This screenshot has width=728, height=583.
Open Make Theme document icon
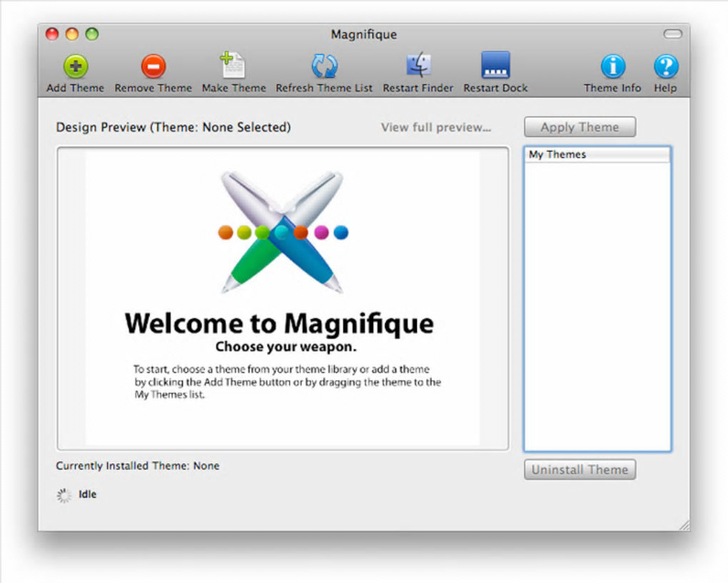[x=233, y=65]
